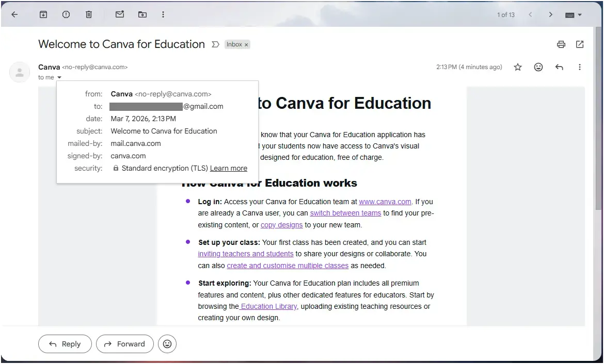Mark the email as unread
Image resolution: width=604 pixels, height=364 pixels.
[x=120, y=14]
